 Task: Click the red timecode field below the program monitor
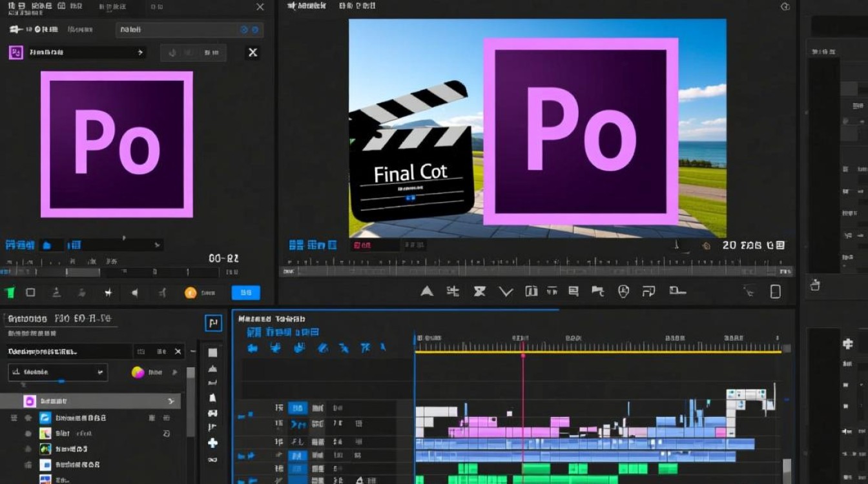tap(375, 245)
